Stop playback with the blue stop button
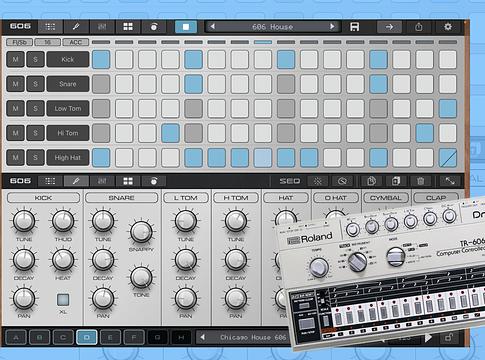This screenshot has width=485, height=360. pos(186,27)
